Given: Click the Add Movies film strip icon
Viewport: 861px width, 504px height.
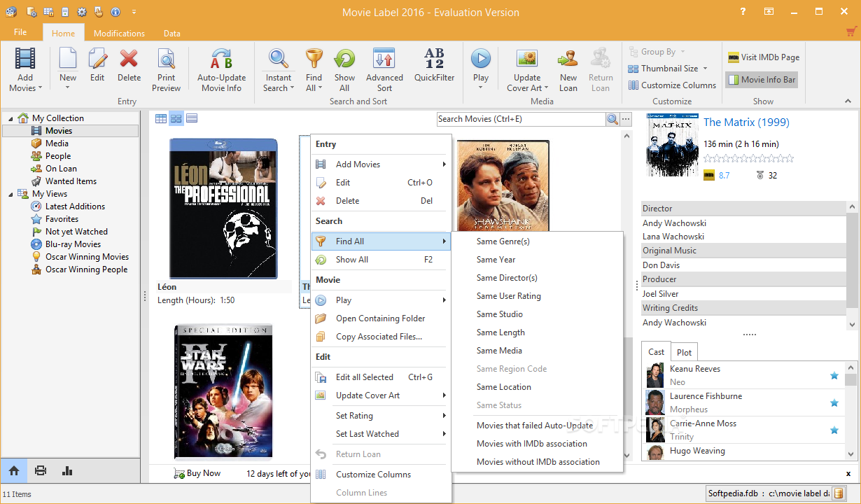Looking at the screenshot, I should tap(25, 59).
